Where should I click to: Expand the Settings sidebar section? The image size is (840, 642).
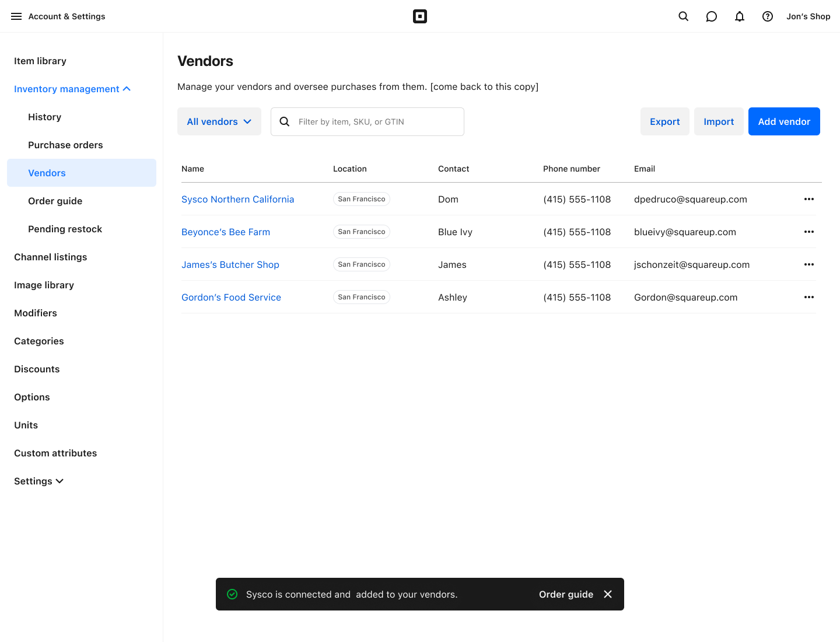coord(38,481)
